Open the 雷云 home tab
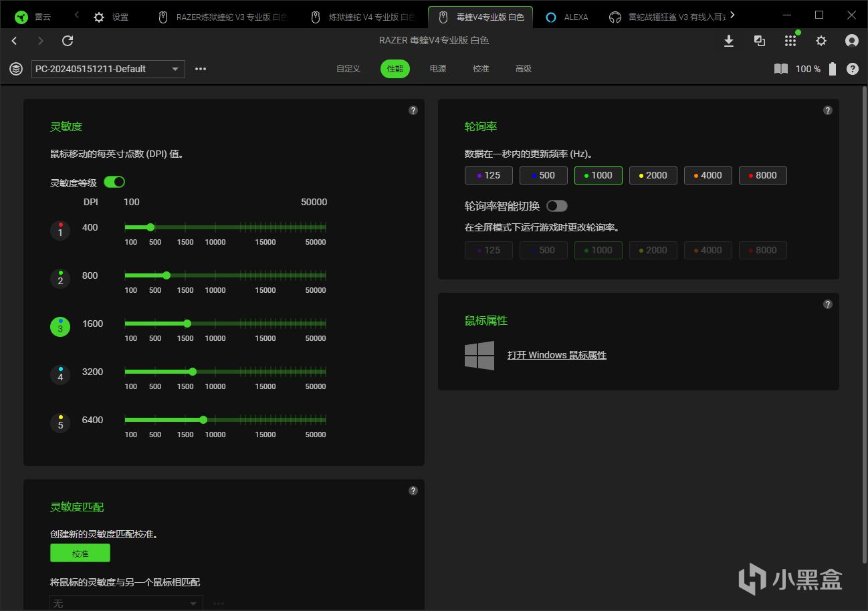The height and width of the screenshot is (611, 868). tap(33, 17)
